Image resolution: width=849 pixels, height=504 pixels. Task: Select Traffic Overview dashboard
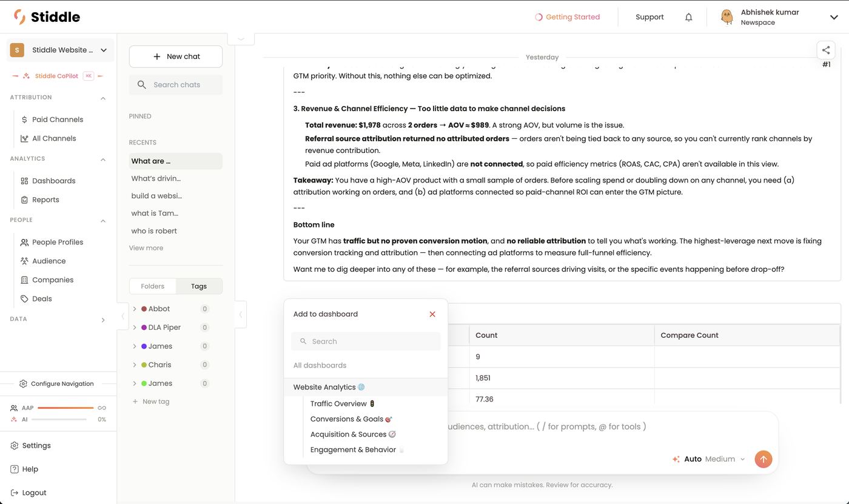[x=343, y=403]
